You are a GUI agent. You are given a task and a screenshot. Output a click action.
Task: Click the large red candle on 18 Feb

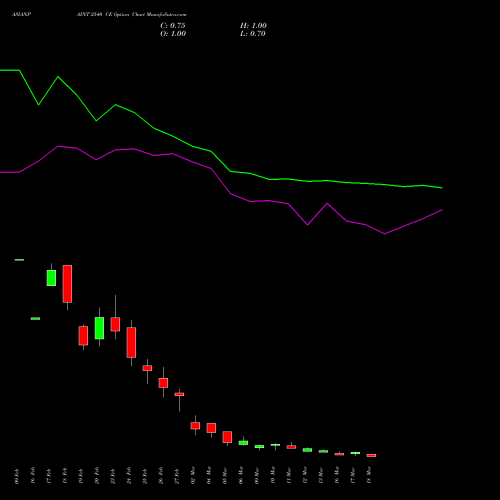pos(67,284)
